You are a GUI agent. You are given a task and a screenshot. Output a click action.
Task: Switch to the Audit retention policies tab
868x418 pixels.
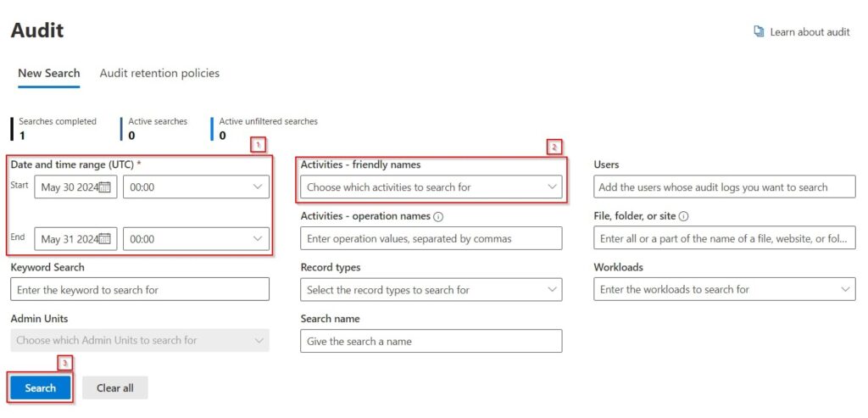point(159,74)
